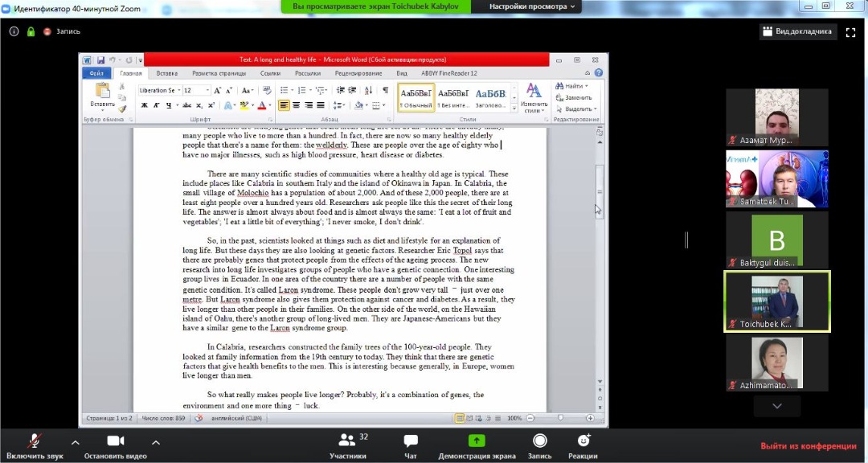Unmute microphone with Включить звук button
The width and height of the screenshot is (868, 463).
click(x=34, y=441)
